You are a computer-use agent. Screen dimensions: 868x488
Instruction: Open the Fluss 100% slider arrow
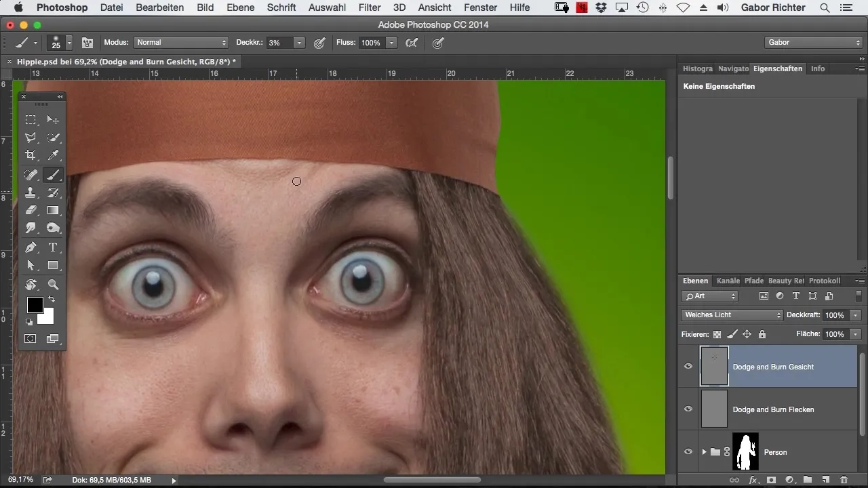coord(391,43)
